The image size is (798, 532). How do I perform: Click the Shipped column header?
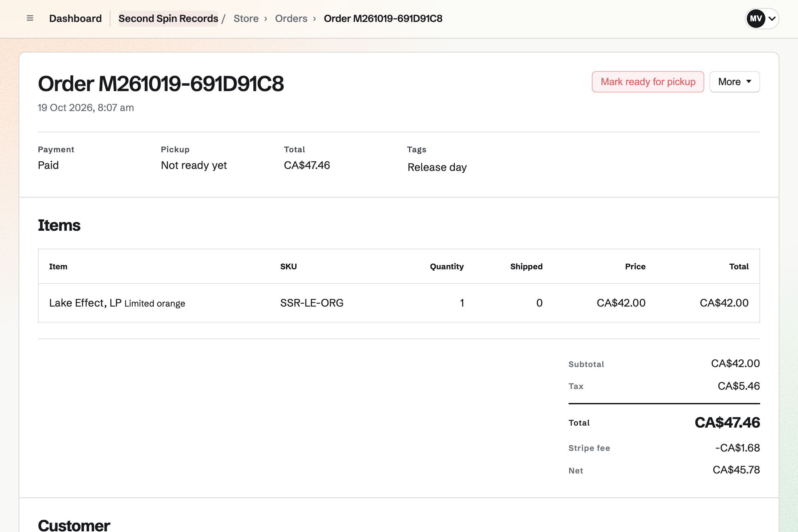pyautogui.click(x=526, y=266)
